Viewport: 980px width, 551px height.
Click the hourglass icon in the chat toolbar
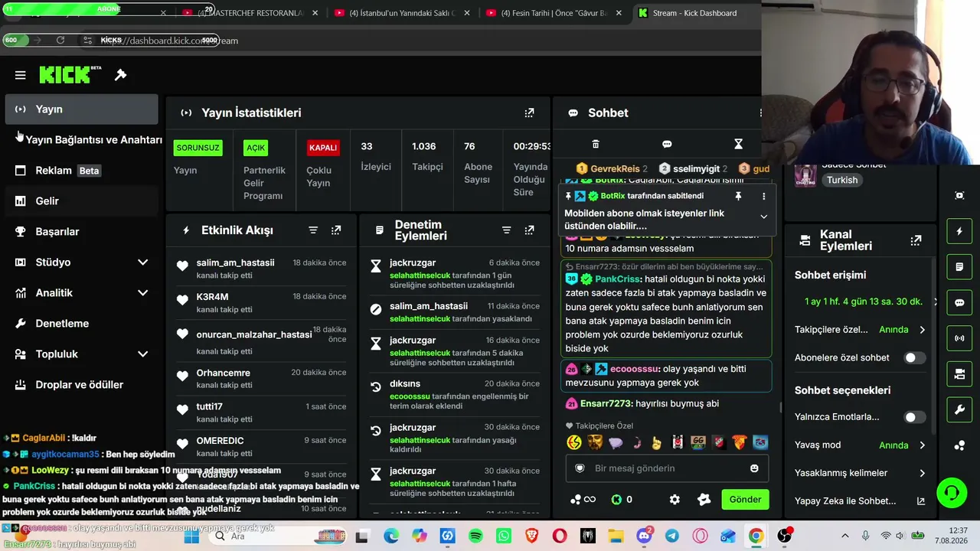[738, 144]
